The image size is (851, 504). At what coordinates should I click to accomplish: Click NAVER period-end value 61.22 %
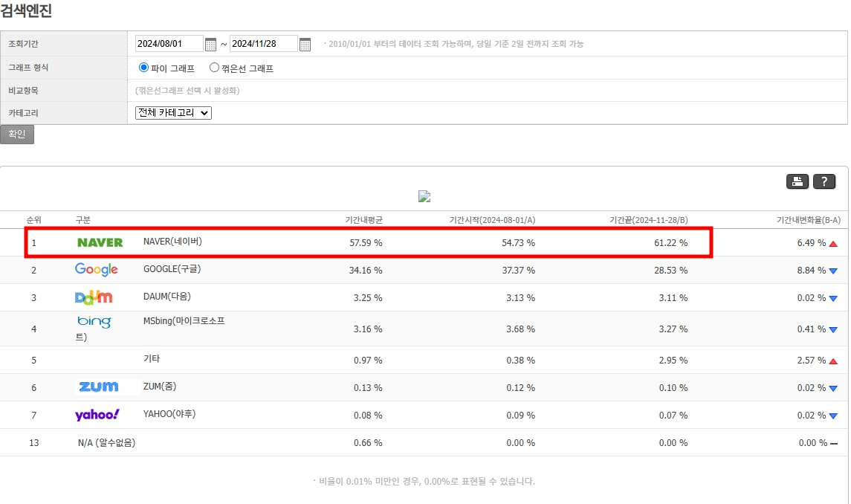click(x=671, y=243)
